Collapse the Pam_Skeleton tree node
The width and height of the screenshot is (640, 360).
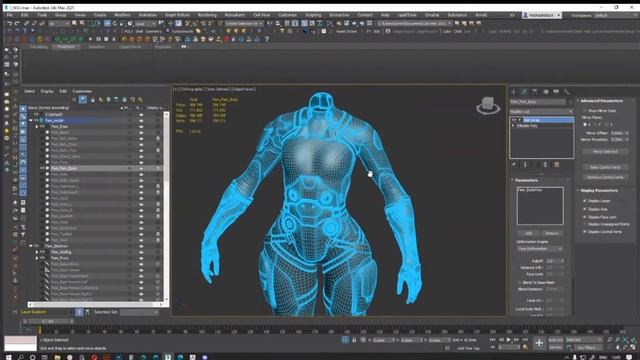tap(31, 246)
